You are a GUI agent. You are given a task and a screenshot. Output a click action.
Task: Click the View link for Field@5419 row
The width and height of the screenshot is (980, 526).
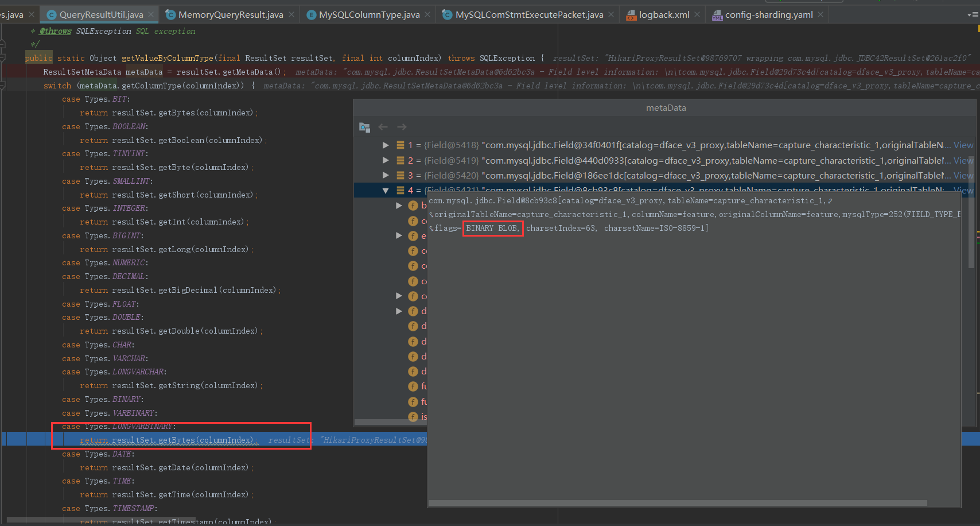pyautogui.click(x=963, y=160)
